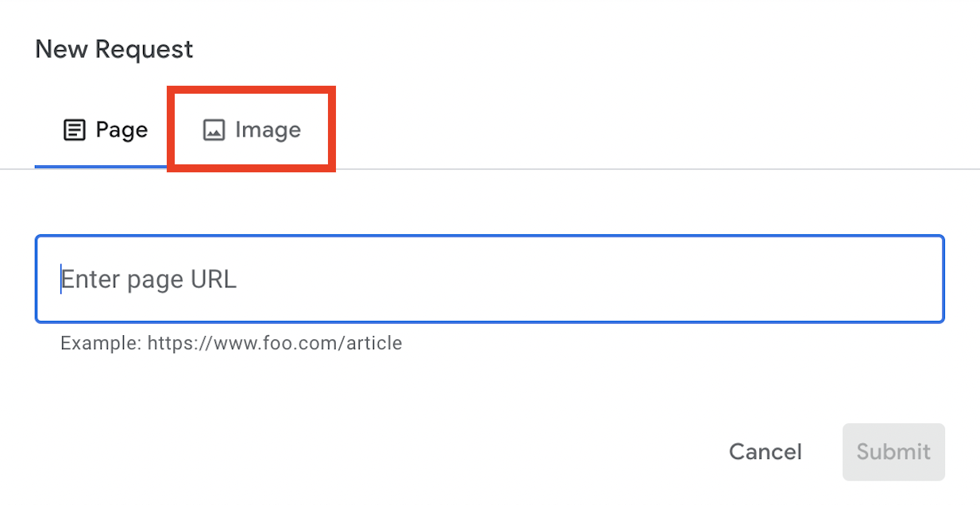Open the image request form tab
The height and width of the screenshot is (505, 980).
pos(252,129)
